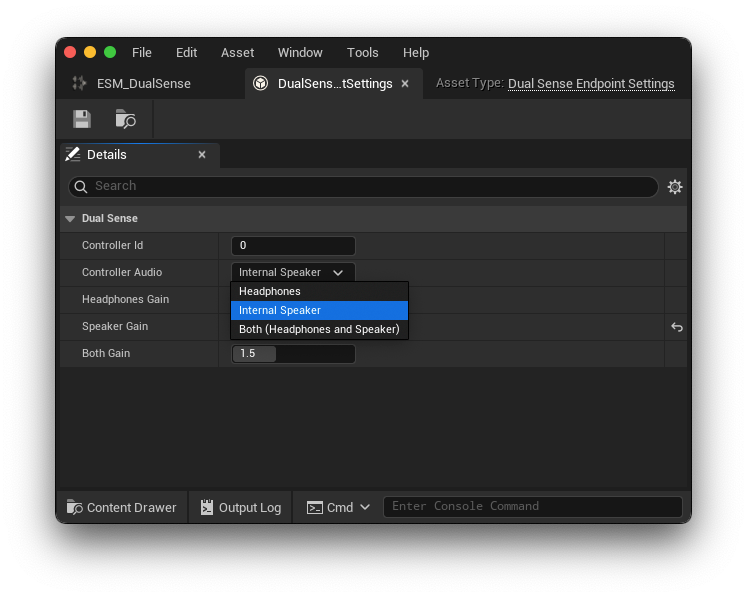The image size is (747, 597).
Task: Click the Headphones Gain label
Action: [x=125, y=299]
